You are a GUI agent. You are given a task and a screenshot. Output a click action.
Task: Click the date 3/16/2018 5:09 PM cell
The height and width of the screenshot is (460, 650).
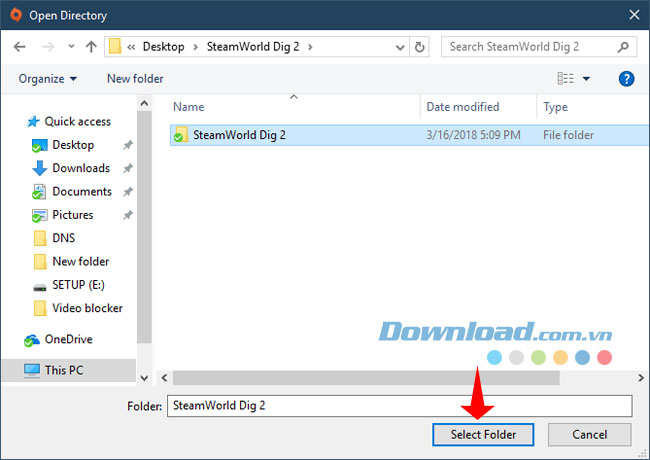[473, 135]
